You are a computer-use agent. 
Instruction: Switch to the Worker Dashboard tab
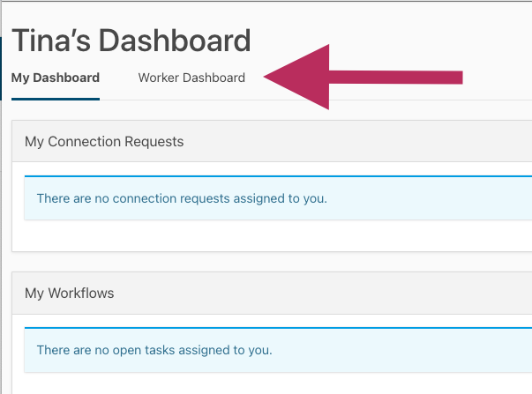(x=191, y=78)
